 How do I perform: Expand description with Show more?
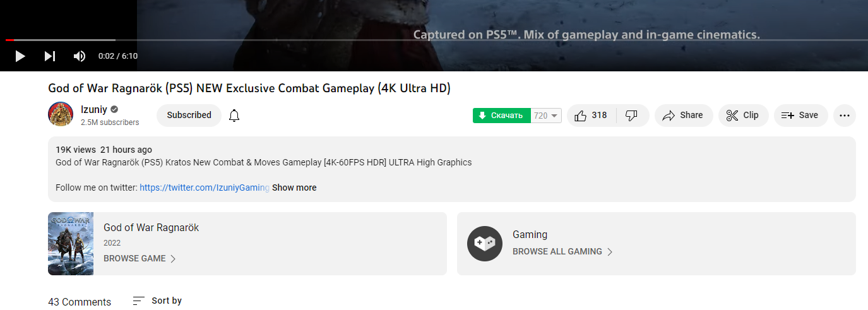294,188
